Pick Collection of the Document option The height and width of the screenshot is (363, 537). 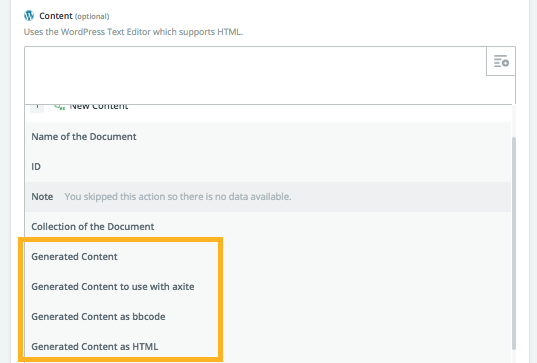(268, 227)
